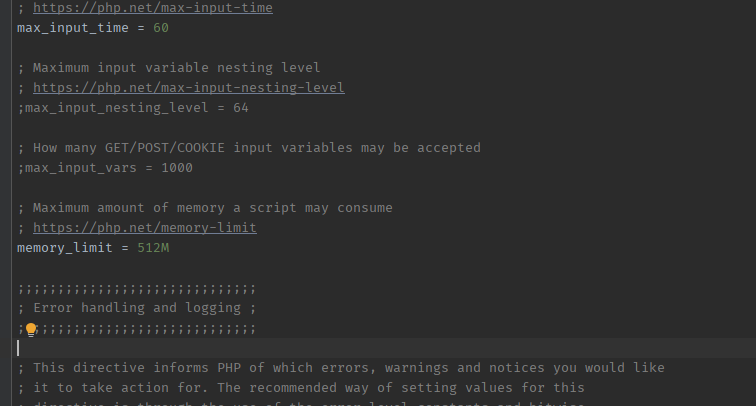756x406 pixels.
Task: Click the left editor gutter beside memory_limit
Action: click(x=6, y=248)
